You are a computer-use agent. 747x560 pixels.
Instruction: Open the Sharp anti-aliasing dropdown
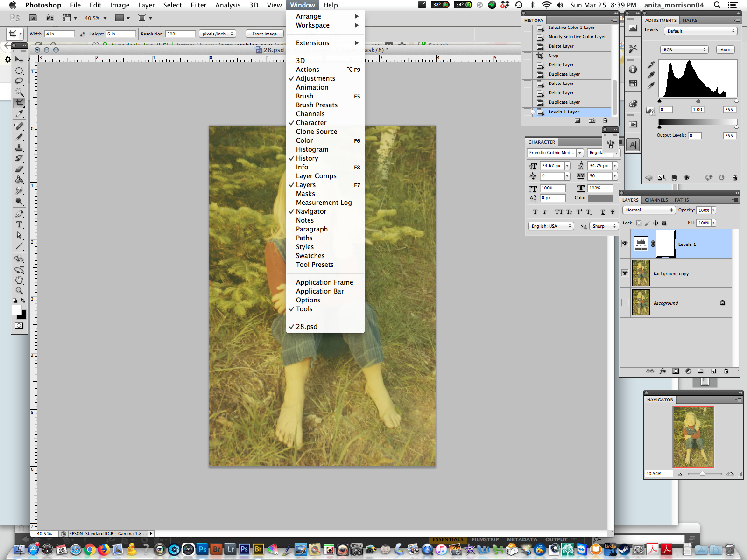[604, 226]
